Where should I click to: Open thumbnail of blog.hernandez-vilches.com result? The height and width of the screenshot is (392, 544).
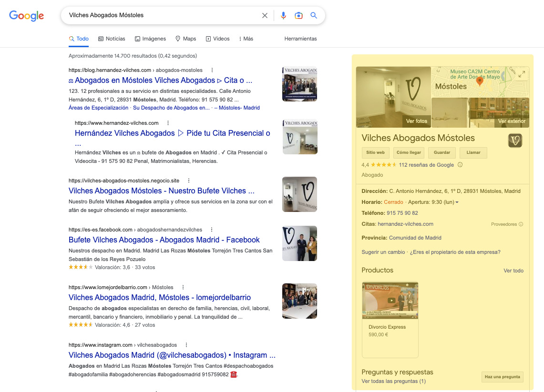tap(300, 84)
